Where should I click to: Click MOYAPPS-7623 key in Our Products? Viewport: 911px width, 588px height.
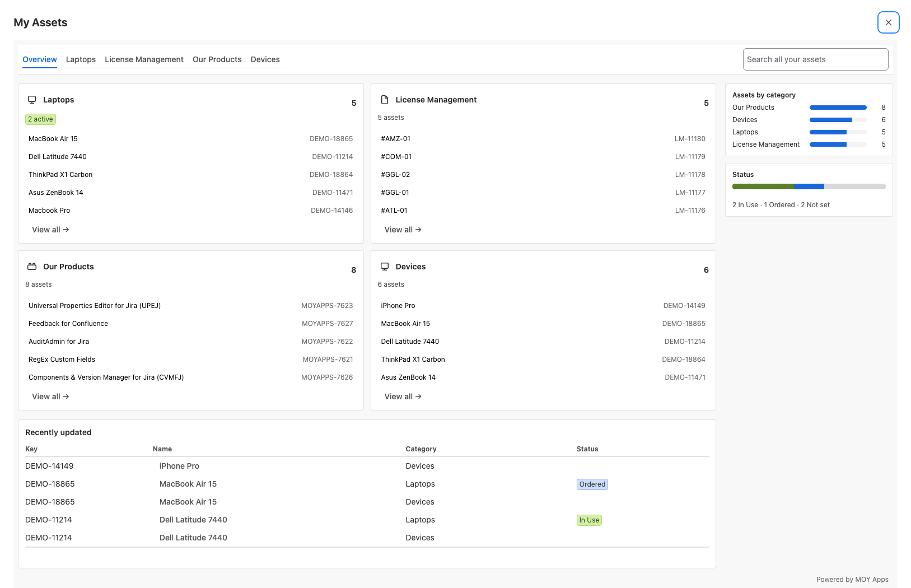(x=327, y=306)
